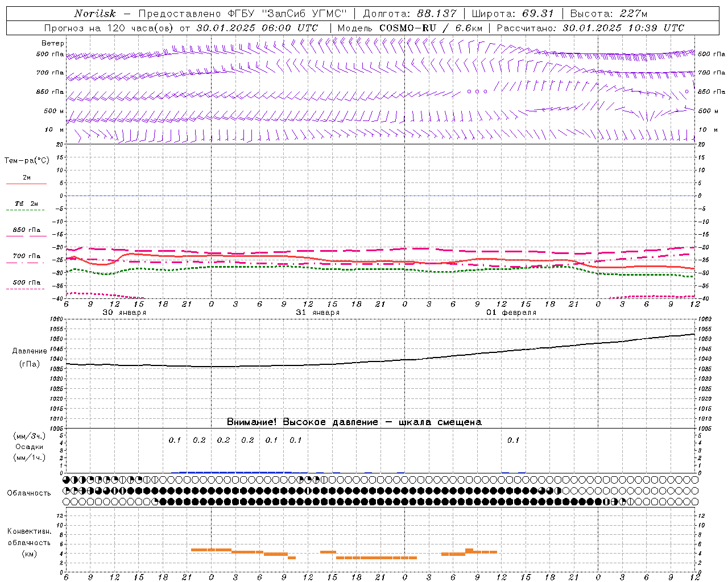Click the black pressure curve line
Viewport: 728px width, 582px height.
coord(381,361)
